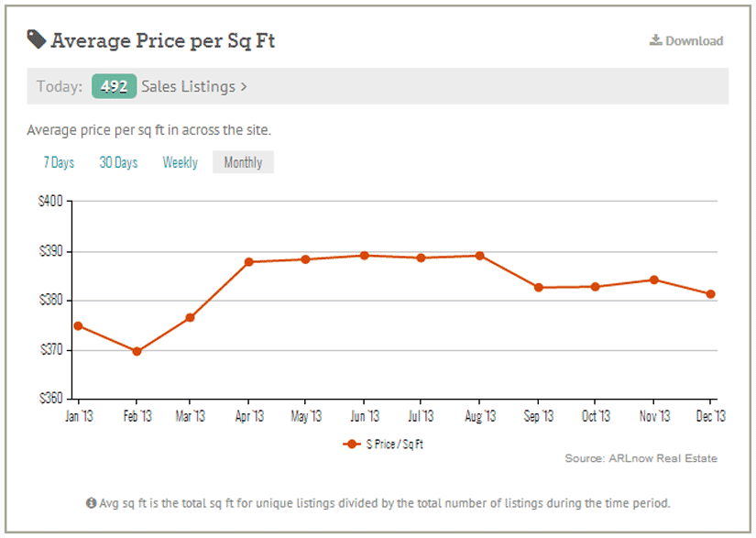
Task: Switch to the 7 Days view
Action: 59,162
